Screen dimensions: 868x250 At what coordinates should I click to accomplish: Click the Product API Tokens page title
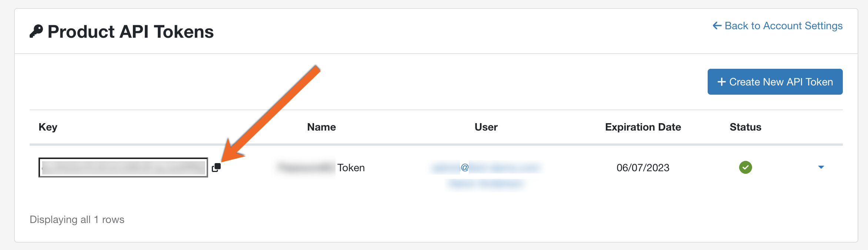[x=130, y=31]
